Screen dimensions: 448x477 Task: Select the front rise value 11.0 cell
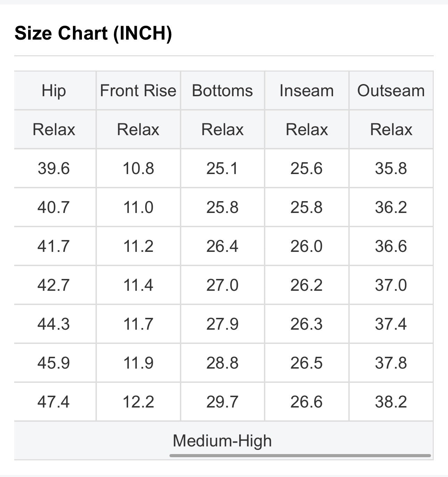(138, 207)
